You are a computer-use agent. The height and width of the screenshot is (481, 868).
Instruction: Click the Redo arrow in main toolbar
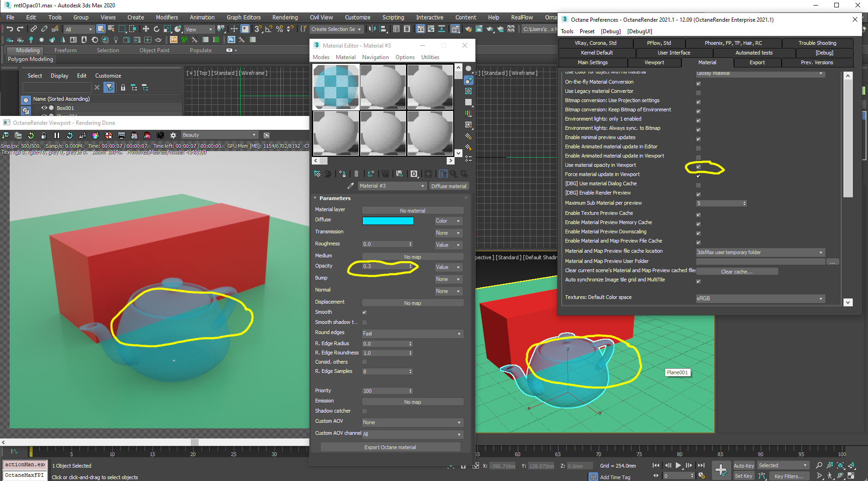[20, 29]
